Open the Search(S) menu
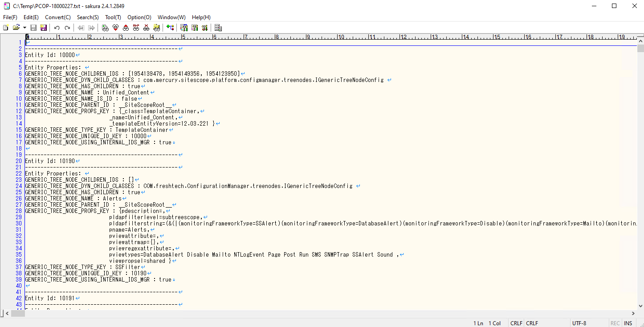644x327 pixels. point(88,17)
